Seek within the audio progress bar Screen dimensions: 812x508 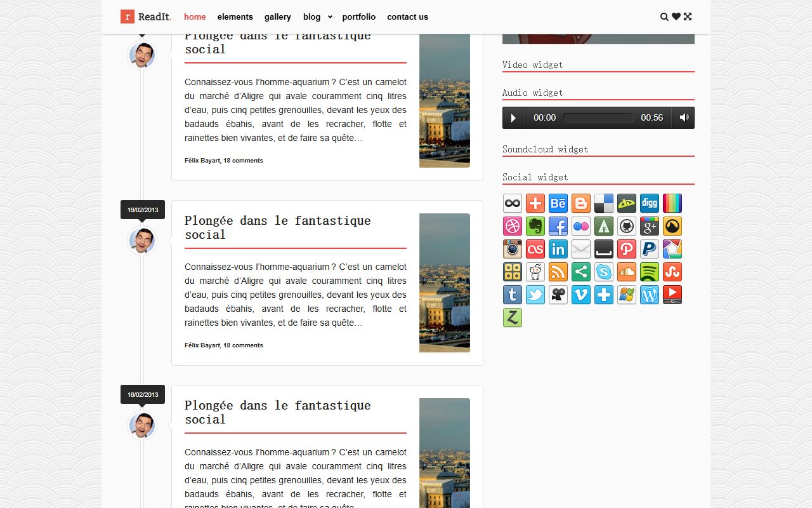pyautogui.click(x=598, y=117)
